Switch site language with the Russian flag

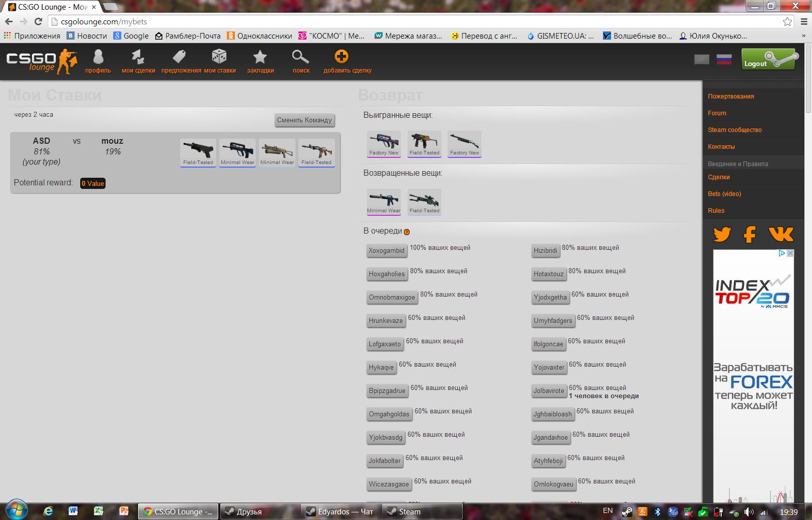pyautogui.click(x=724, y=60)
